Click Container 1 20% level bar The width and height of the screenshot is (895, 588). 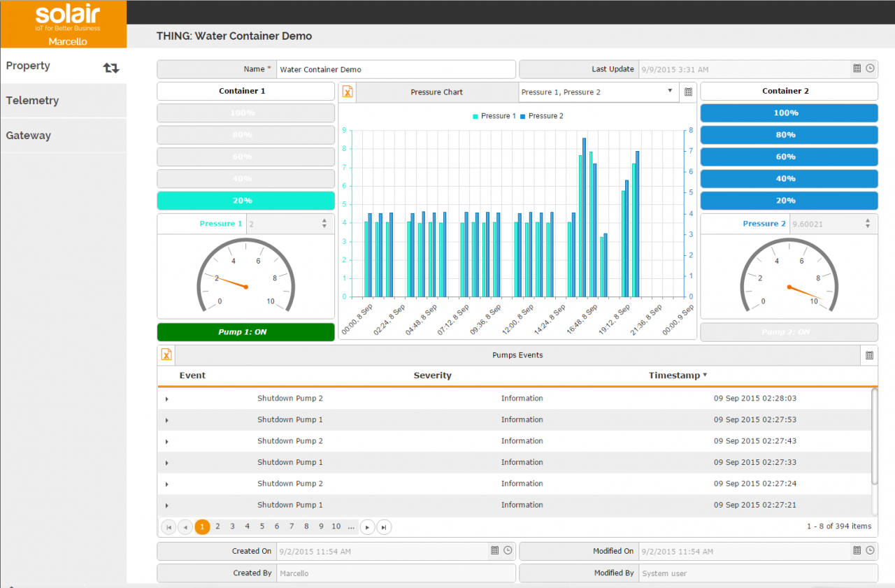coord(245,201)
